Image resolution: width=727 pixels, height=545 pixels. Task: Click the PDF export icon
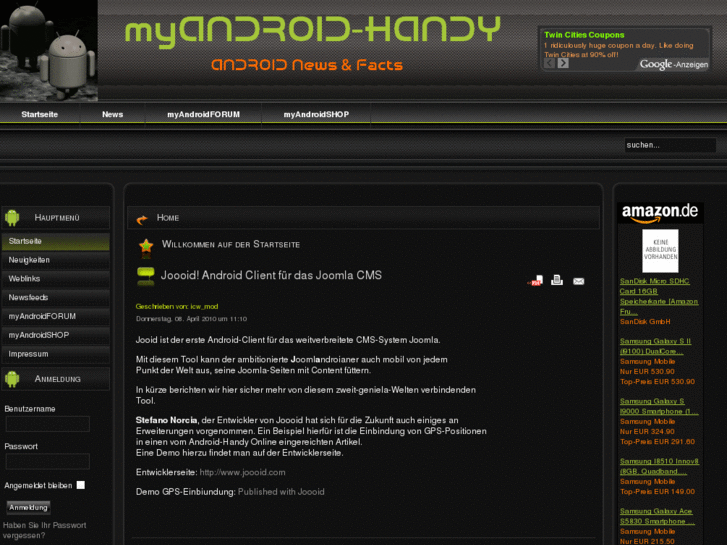pos(535,281)
